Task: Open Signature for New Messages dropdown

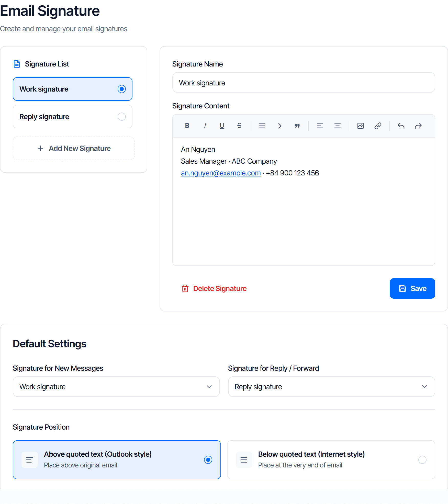Action: click(x=116, y=387)
